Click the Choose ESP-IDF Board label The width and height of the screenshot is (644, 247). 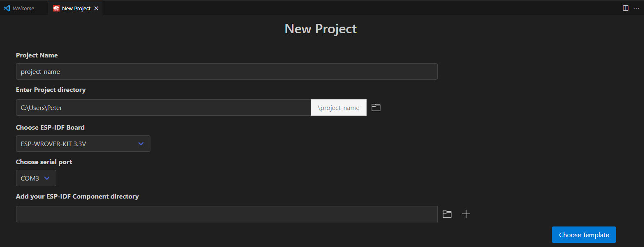click(50, 128)
